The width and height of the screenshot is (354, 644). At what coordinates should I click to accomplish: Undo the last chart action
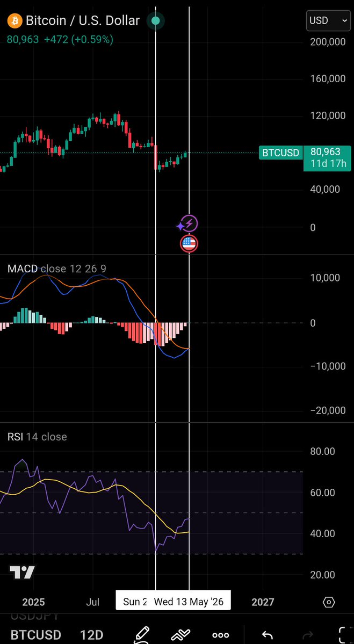(268, 635)
